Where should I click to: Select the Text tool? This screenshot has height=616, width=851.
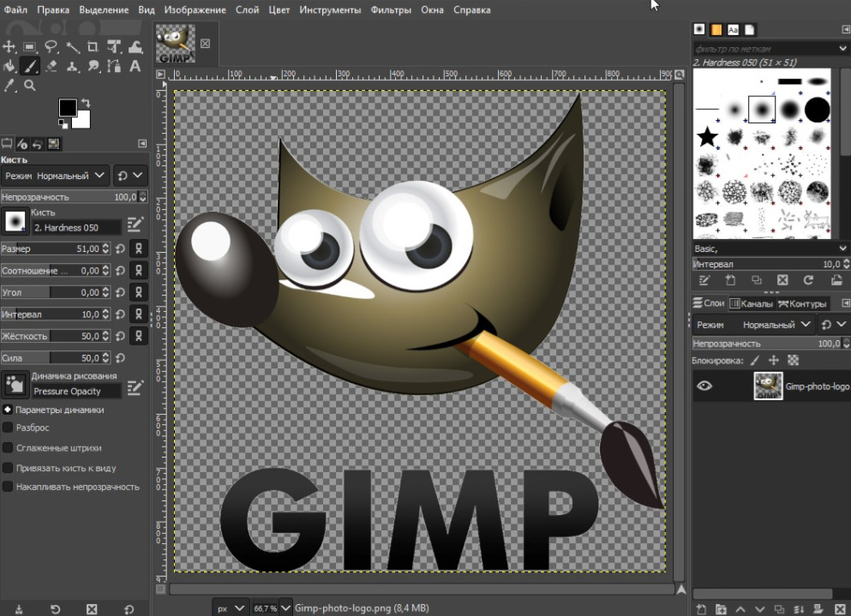[135, 66]
